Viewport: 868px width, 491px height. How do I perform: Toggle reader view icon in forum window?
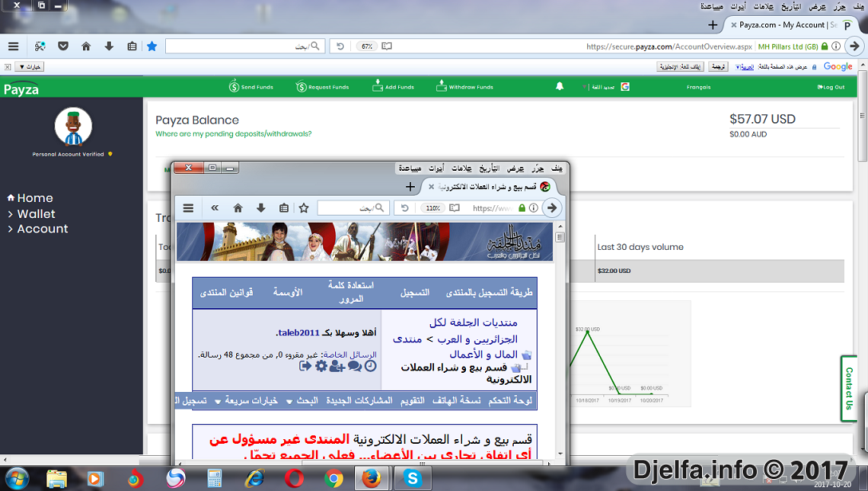[x=455, y=208]
